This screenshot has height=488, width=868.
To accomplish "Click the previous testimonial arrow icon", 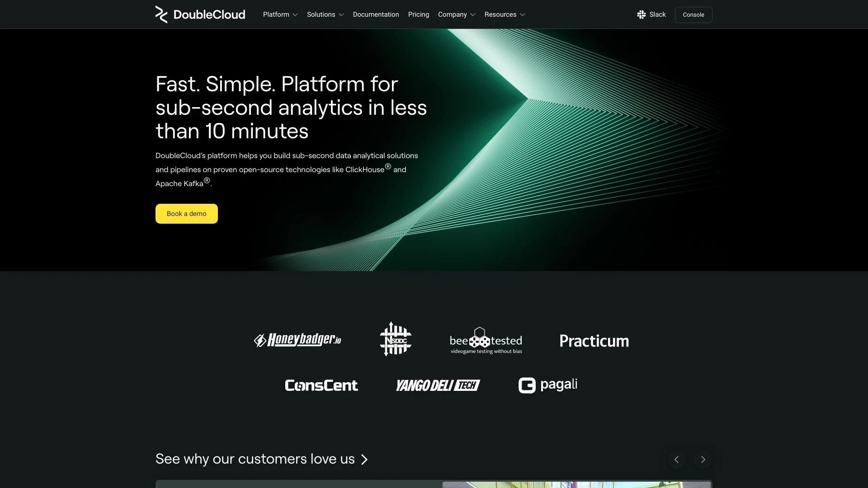I will 677,460.
